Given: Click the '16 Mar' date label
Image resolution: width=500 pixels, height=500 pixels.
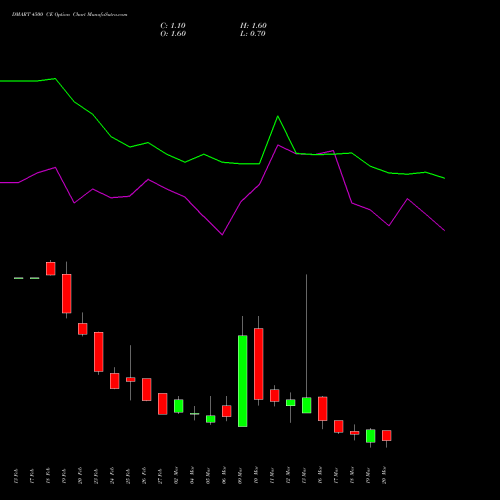Looking at the screenshot, I should pyautogui.click(x=320, y=475).
